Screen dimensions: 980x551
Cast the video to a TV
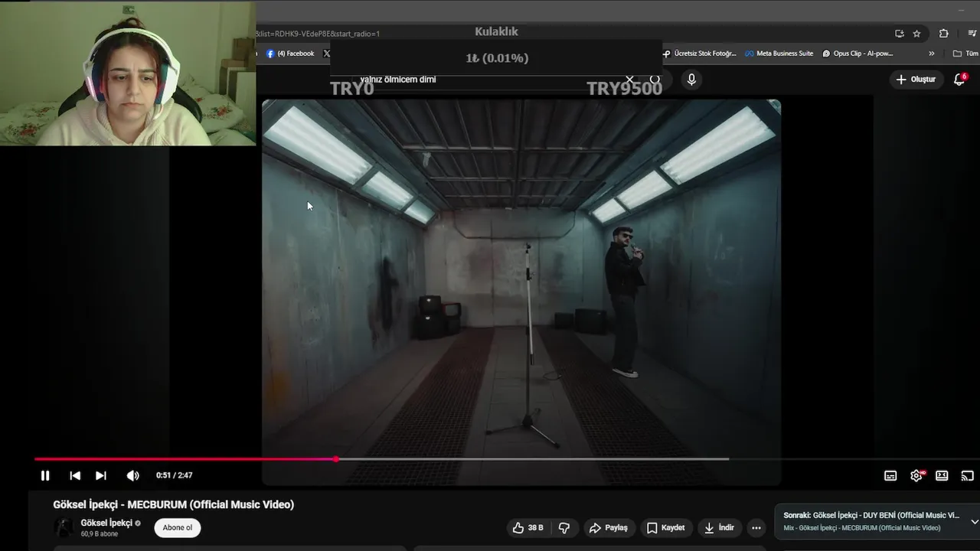[968, 475]
